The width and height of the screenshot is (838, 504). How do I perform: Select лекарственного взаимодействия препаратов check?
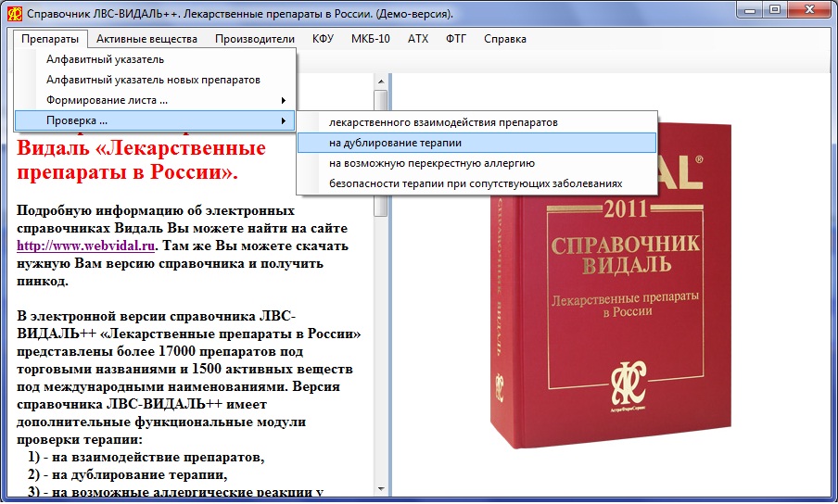(476, 122)
